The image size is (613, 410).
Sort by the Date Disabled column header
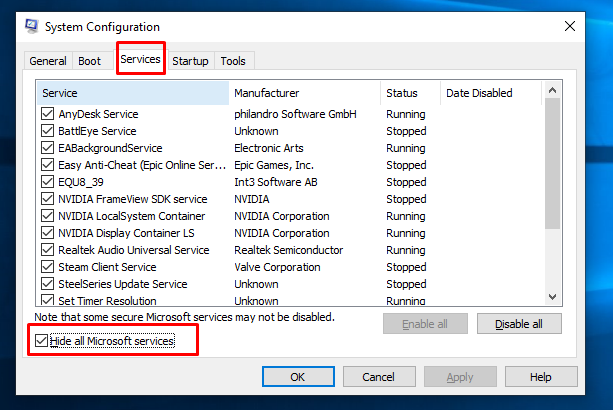[x=491, y=93]
